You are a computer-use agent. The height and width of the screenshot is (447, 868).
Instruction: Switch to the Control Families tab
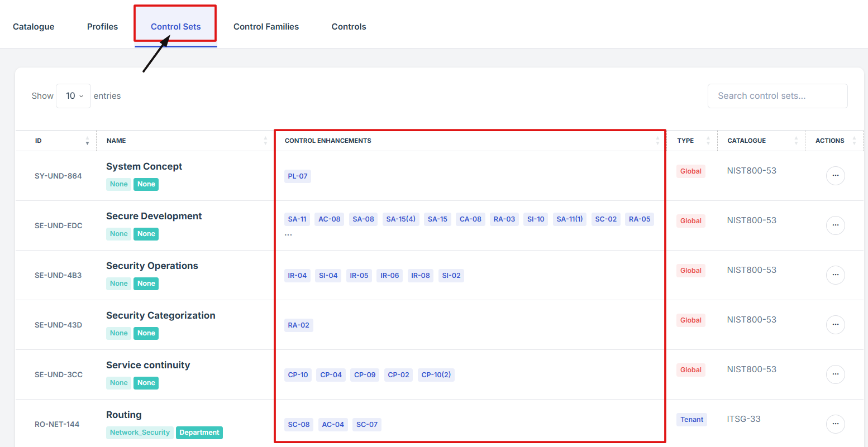tap(266, 27)
